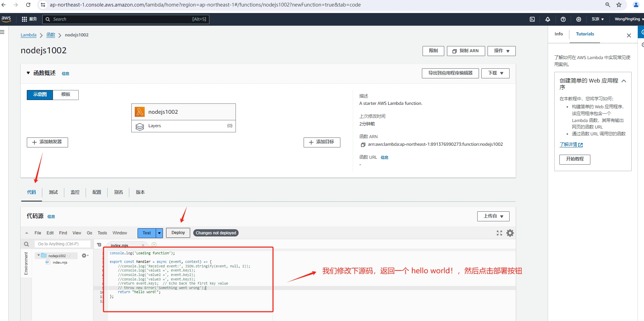Open the WongPingKing account menu
644x321 pixels.
pos(629,19)
